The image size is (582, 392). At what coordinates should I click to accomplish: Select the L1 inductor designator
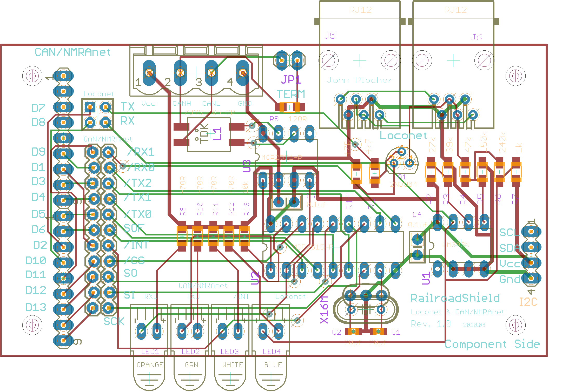(x=217, y=134)
